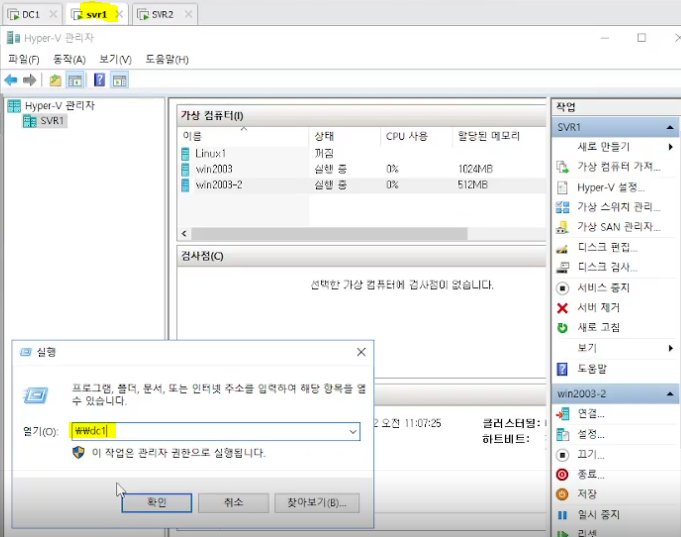Viewport: 681px width, 537px height.
Task: Click the blue help question-mark toolbar icon
Action: [99, 80]
